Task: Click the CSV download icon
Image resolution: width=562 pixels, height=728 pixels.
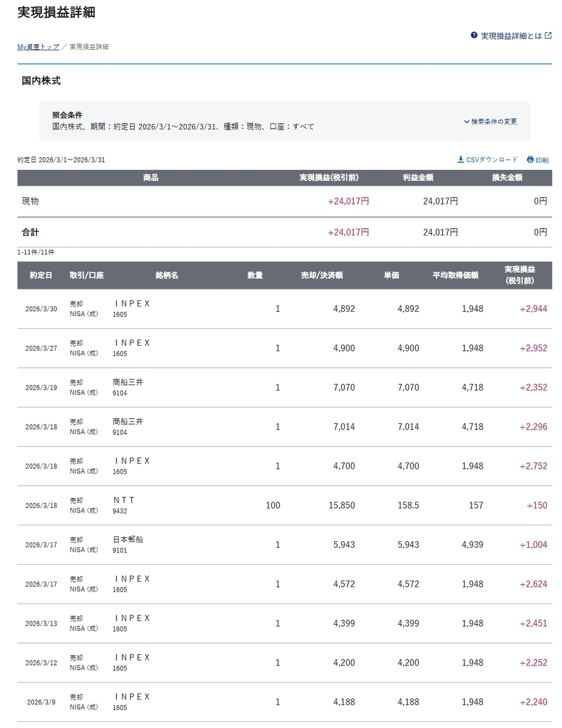Action: [461, 160]
